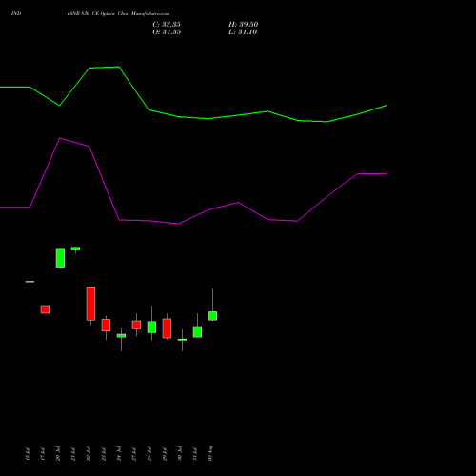The width and height of the screenshot is (476, 476).
Task: Select the tall green candle for 20 Jul
Action: point(60,258)
